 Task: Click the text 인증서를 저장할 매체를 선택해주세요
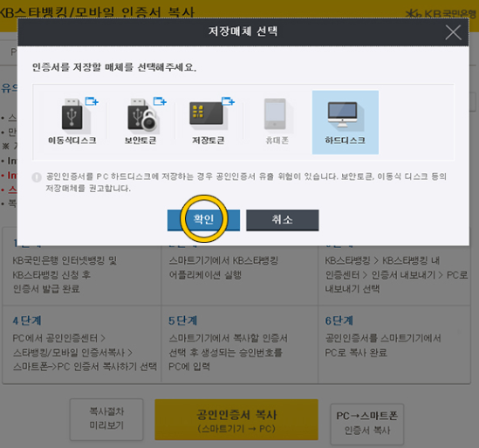pos(114,67)
